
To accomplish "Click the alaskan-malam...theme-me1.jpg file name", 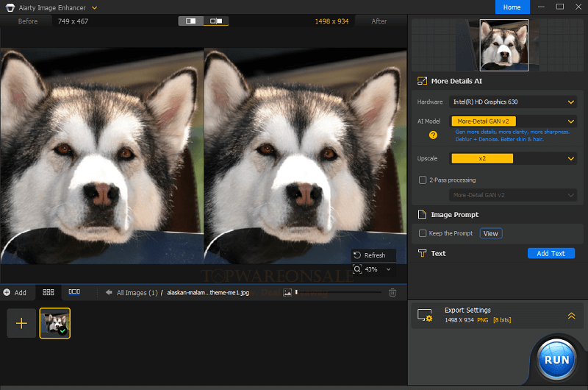I will (208, 292).
